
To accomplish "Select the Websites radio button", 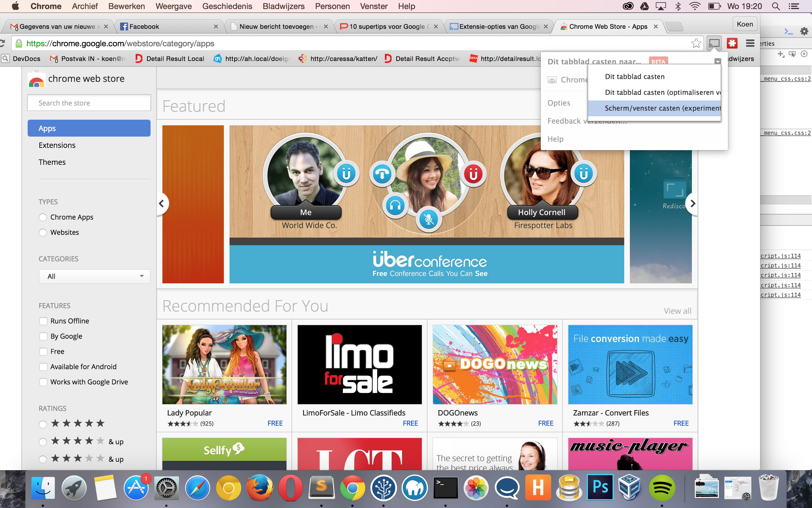I will tap(43, 233).
